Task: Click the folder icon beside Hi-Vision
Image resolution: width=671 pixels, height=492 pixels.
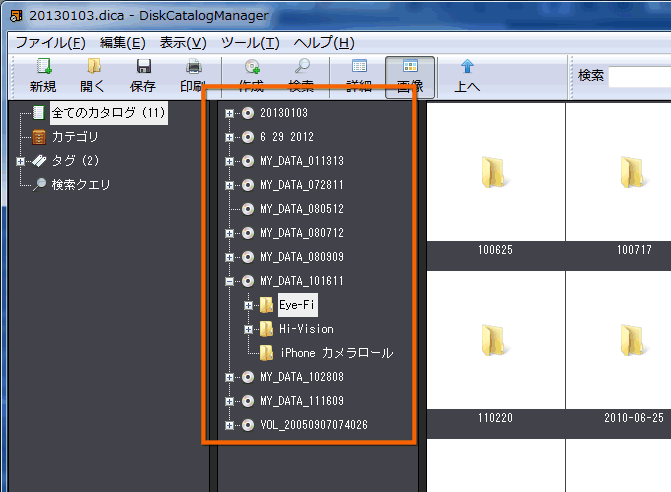Action: coord(266,329)
